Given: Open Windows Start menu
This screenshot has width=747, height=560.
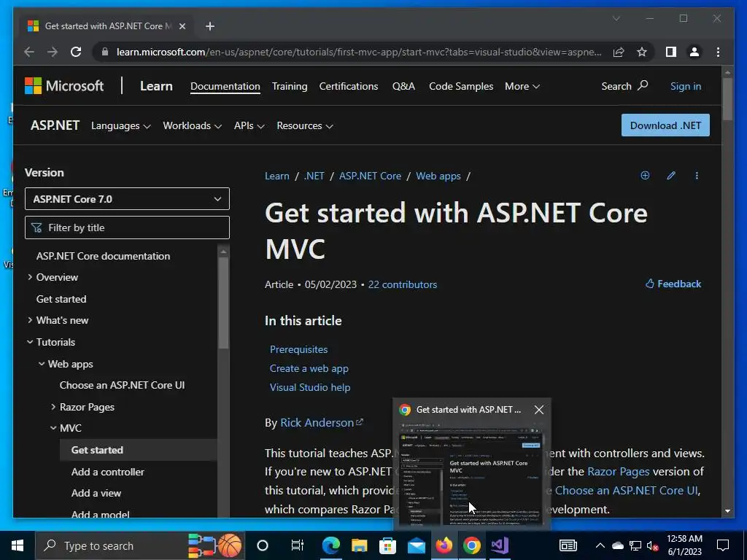Looking at the screenshot, I should click(18, 545).
